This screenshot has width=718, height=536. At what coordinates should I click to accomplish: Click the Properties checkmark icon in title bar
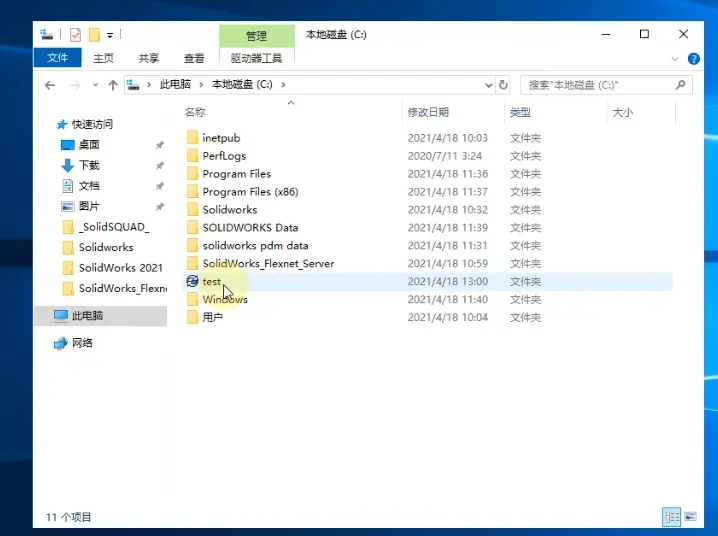pyautogui.click(x=76, y=35)
